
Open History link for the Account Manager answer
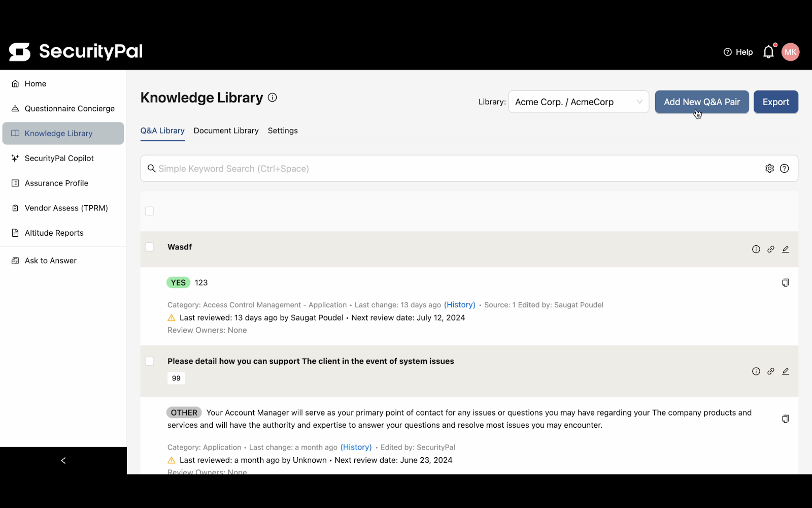click(x=356, y=448)
